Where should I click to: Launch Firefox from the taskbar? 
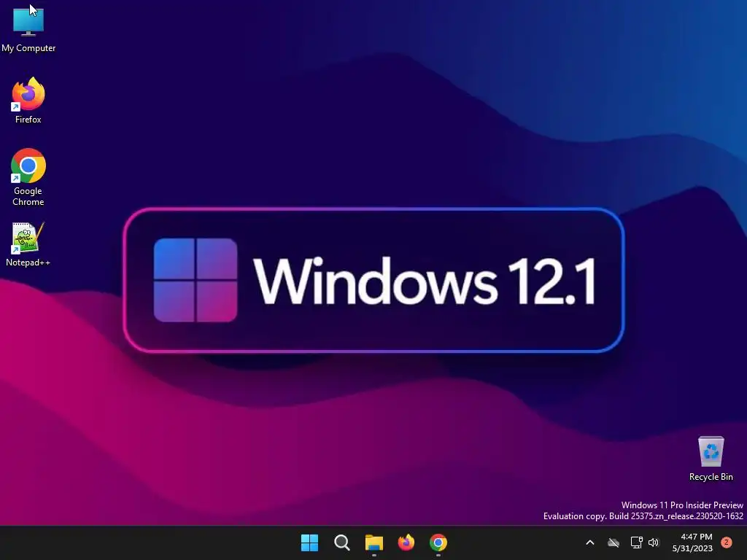point(406,542)
